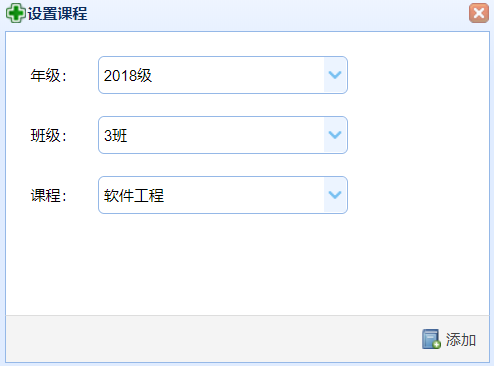Open the 课程 dropdown chevron

(x=335, y=195)
